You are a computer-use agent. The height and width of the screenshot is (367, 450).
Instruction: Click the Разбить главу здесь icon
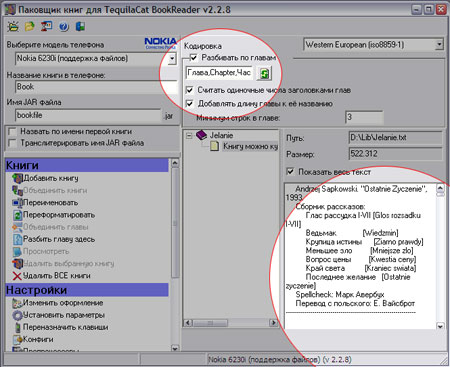click(x=17, y=239)
